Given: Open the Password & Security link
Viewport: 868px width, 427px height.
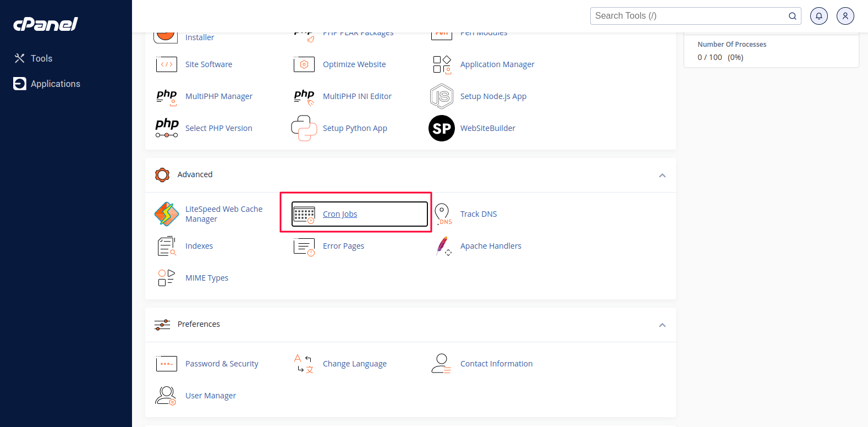Looking at the screenshot, I should click(222, 364).
